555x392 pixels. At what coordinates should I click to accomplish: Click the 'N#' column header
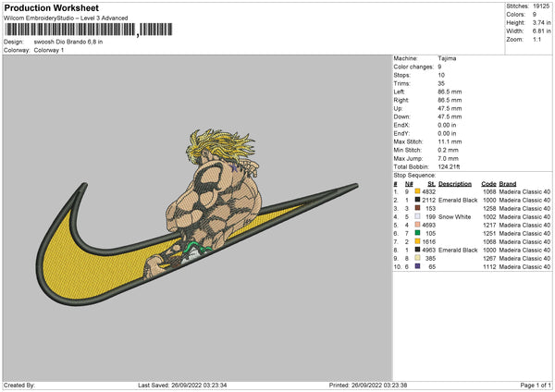click(409, 184)
